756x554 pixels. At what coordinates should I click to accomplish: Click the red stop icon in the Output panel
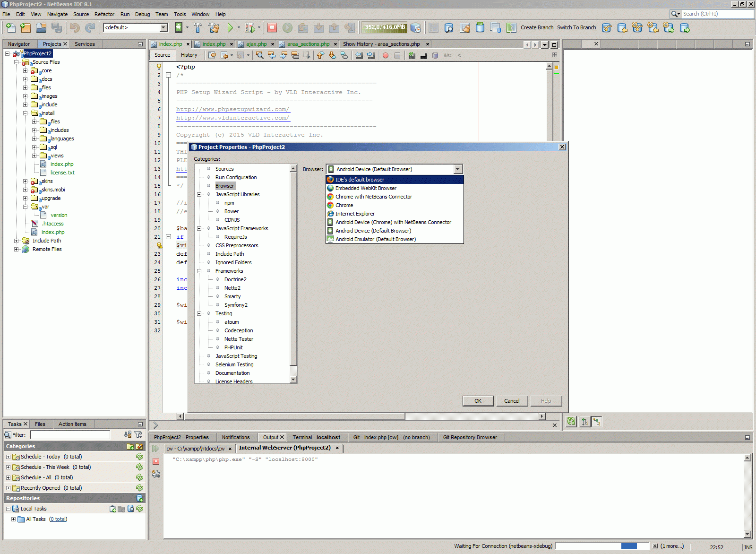point(156,461)
